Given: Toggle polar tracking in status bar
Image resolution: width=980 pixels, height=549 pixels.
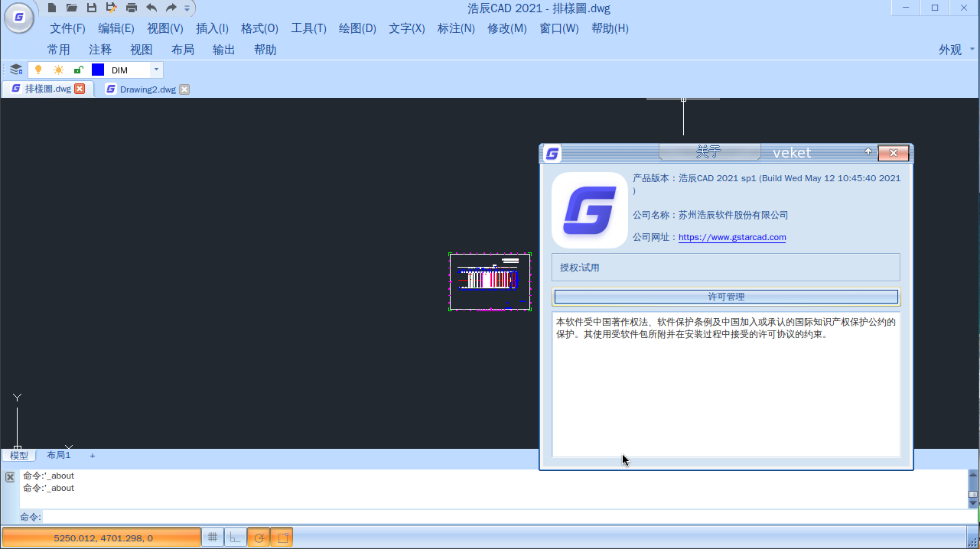Looking at the screenshot, I should click(x=259, y=538).
